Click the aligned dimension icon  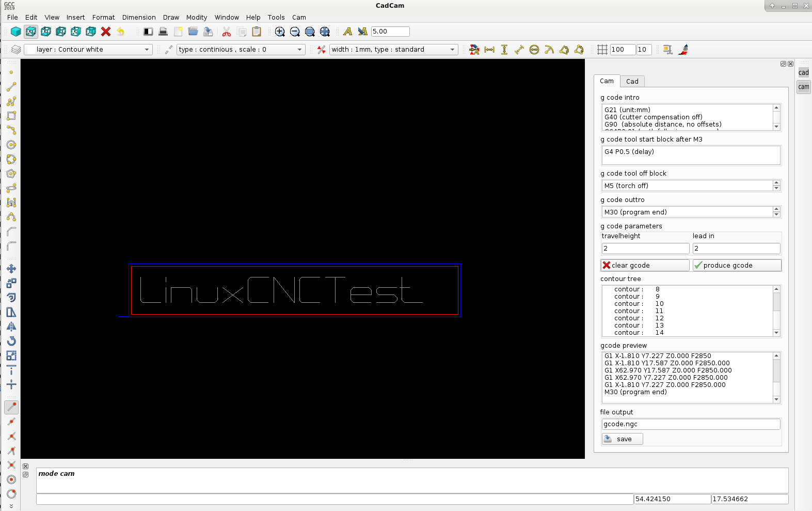coord(519,50)
